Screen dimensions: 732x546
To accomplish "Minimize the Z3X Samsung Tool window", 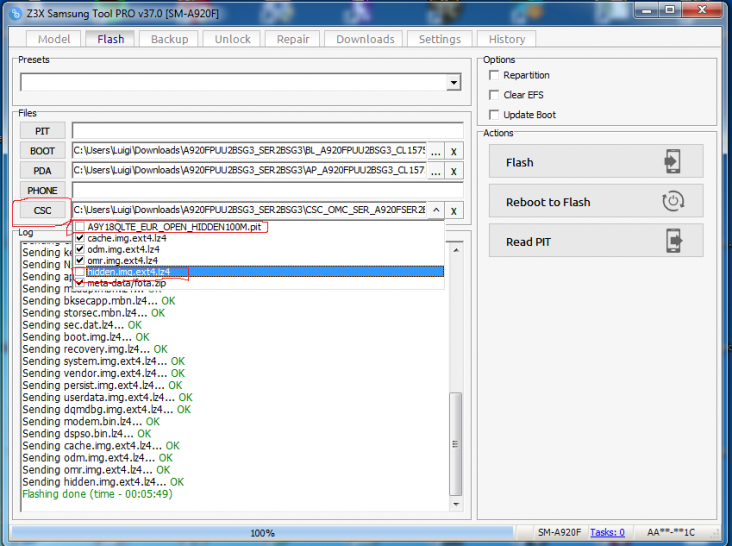I will [x=647, y=10].
